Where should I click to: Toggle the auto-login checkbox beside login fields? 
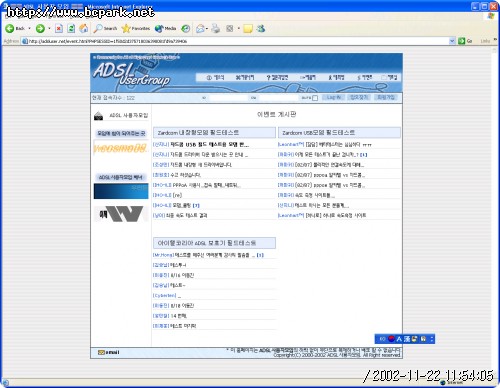point(315,98)
